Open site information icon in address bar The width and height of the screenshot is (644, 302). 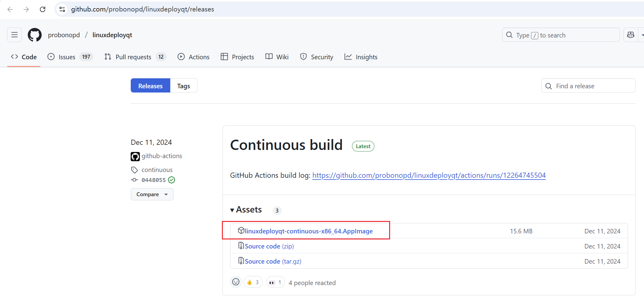[62, 9]
